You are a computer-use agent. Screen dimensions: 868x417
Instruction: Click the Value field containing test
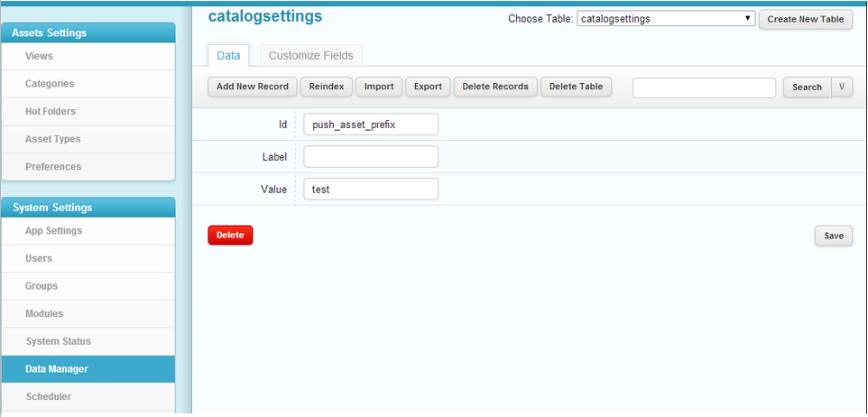tap(371, 189)
